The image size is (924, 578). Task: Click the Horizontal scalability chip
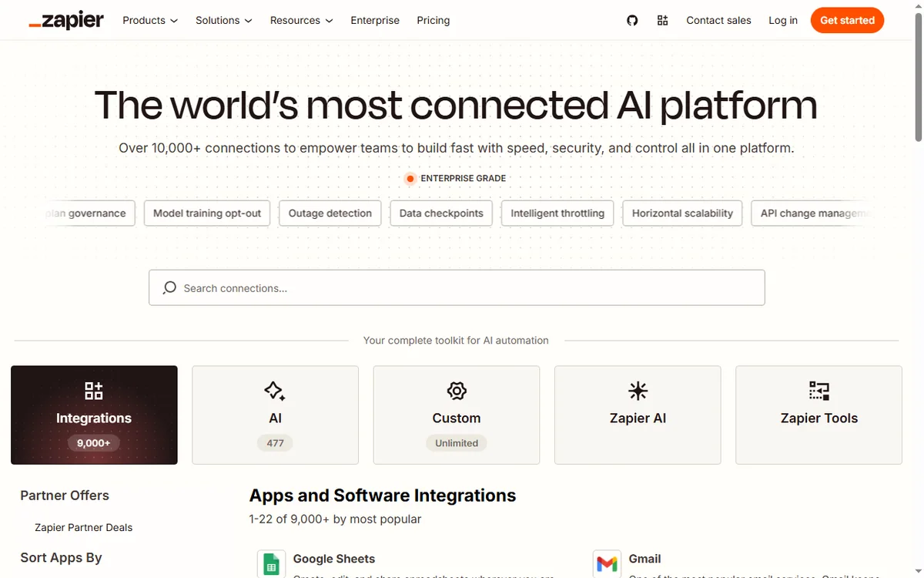(x=682, y=213)
